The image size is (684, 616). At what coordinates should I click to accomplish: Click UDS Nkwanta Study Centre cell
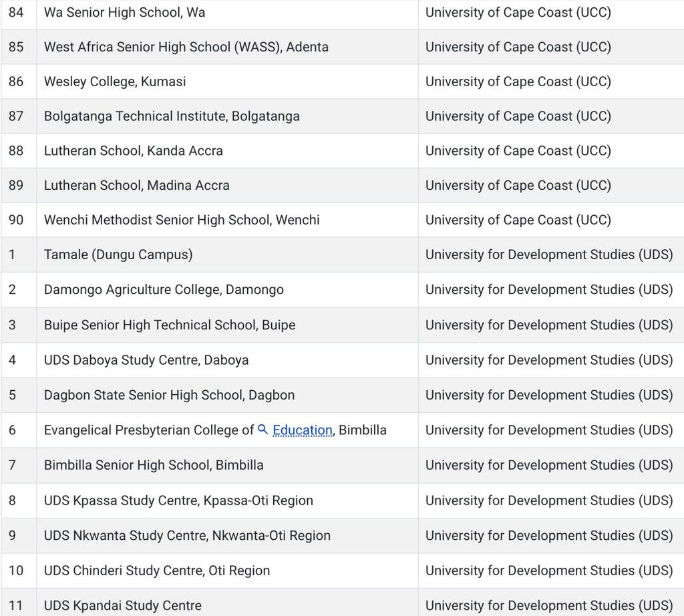tap(187, 535)
